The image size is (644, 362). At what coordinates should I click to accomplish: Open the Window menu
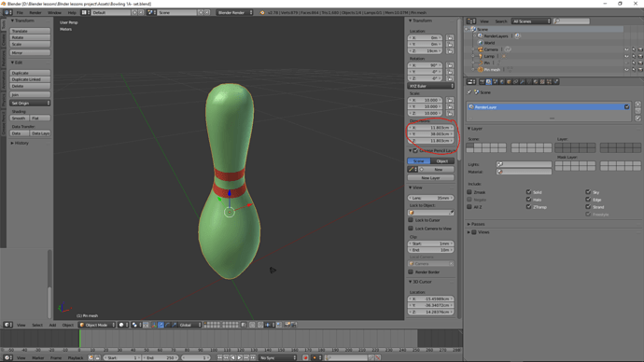tap(54, 13)
